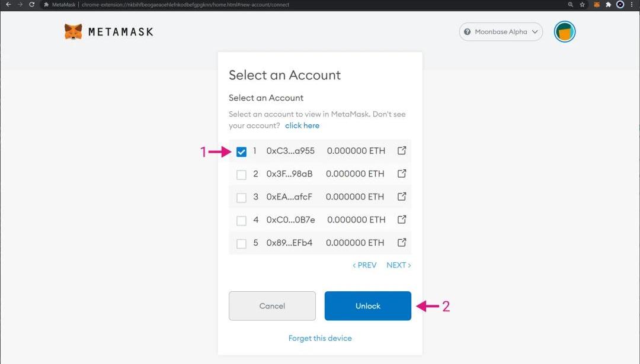Click the 'click here' help link
The width and height of the screenshot is (640, 364).
pyautogui.click(x=302, y=125)
